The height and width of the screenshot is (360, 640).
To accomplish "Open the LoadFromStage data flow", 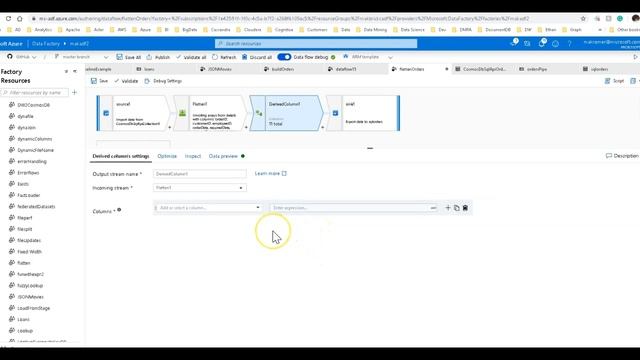I will point(33,308).
